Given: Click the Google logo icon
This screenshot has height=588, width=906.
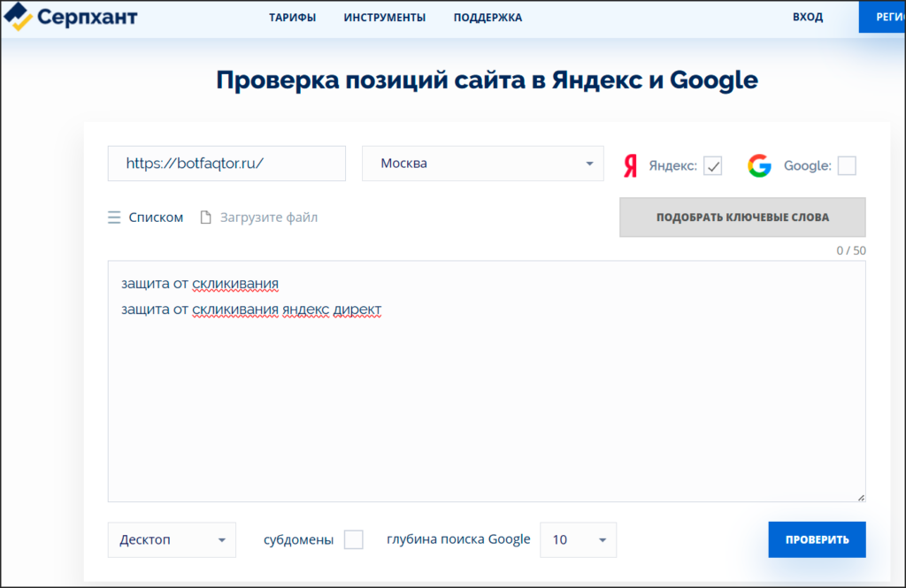Looking at the screenshot, I should [x=759, y=165].
